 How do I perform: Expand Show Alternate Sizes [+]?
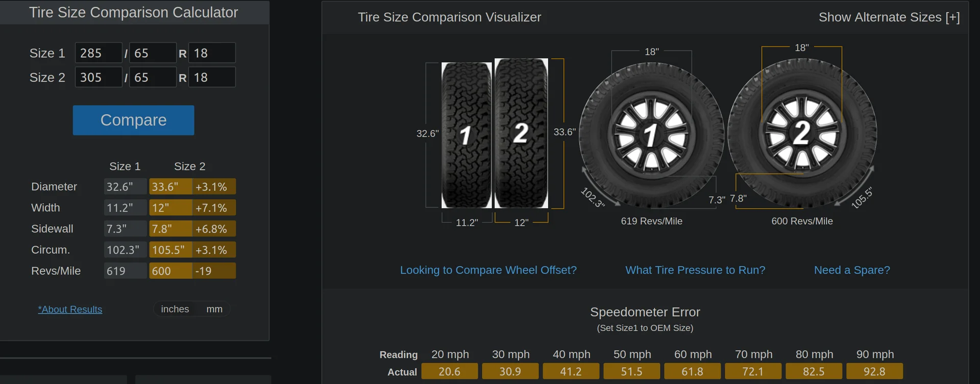[x=889, y=17]
